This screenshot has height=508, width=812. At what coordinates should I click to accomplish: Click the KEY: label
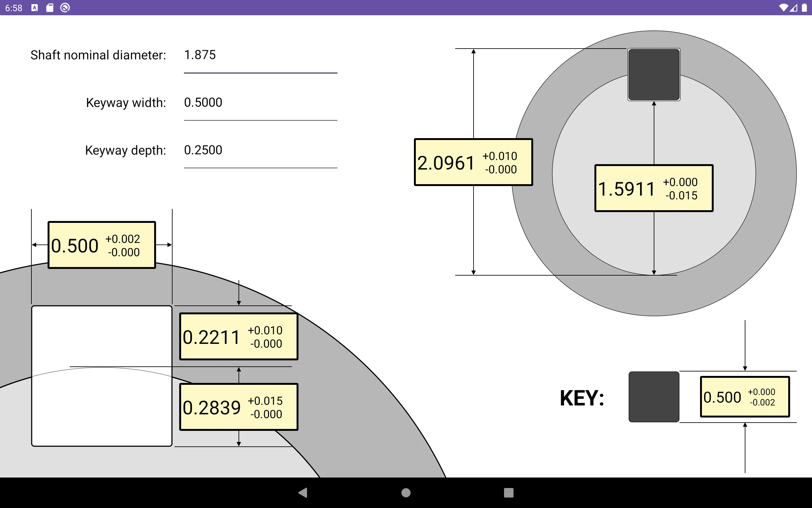click(x=582, y=398)
